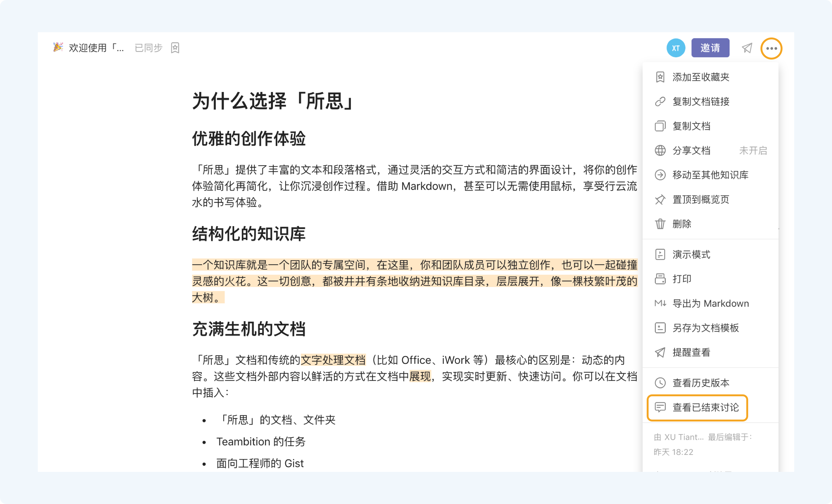832x504 pixels.
Task: Click bullet item 面向工程师的 Gist
Action: point(260,463)
